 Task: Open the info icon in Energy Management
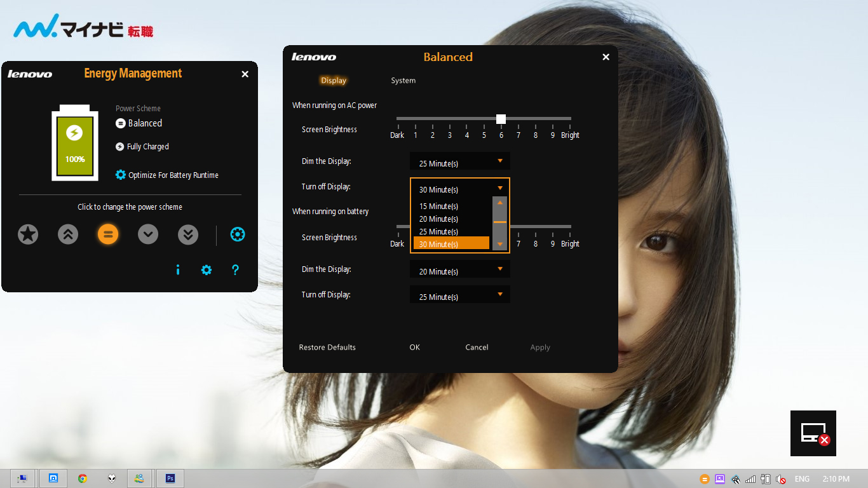point(178,270)
